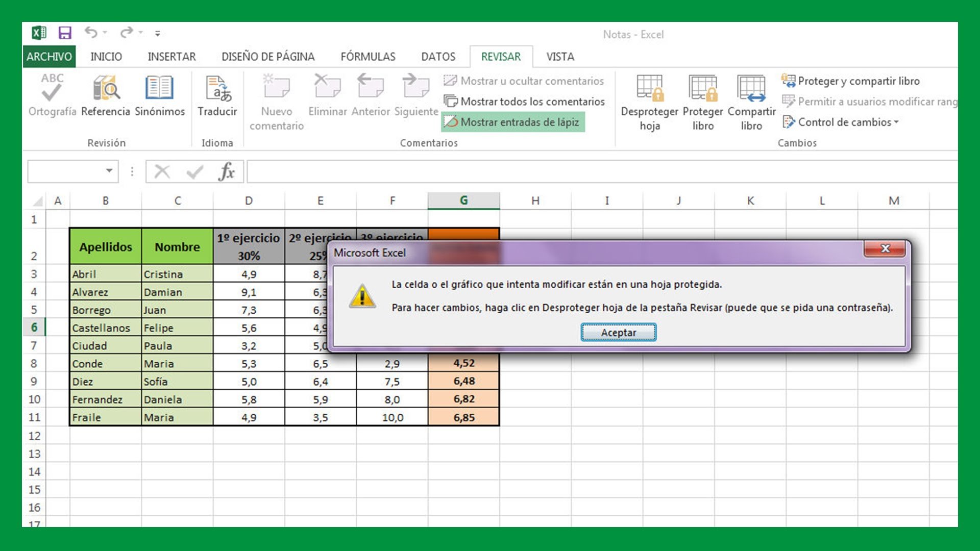Select column H header
The height and width of the screenshot is (551, 980).
(535, 201)
